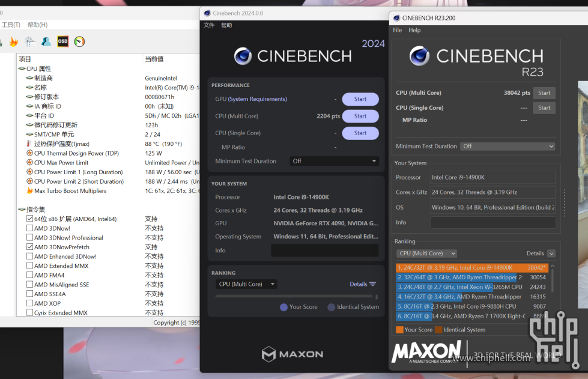
Task: Click the Maxon logo in Cinebench 2024
Action: [292, 354]
